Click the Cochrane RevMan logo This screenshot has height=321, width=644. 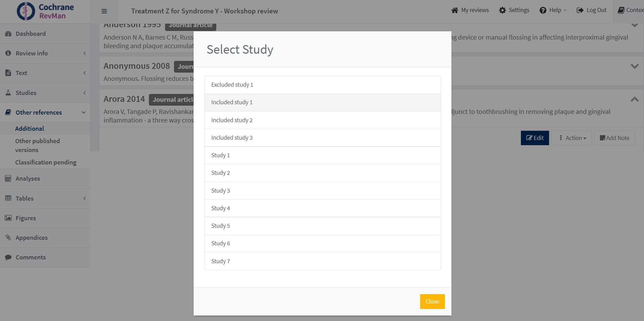[x=45, y=11]
